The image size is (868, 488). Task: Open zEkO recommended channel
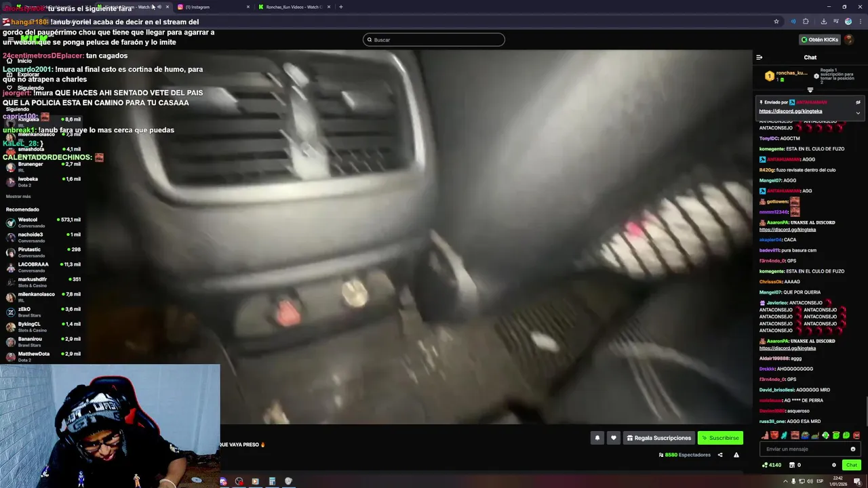coord(43,312)
